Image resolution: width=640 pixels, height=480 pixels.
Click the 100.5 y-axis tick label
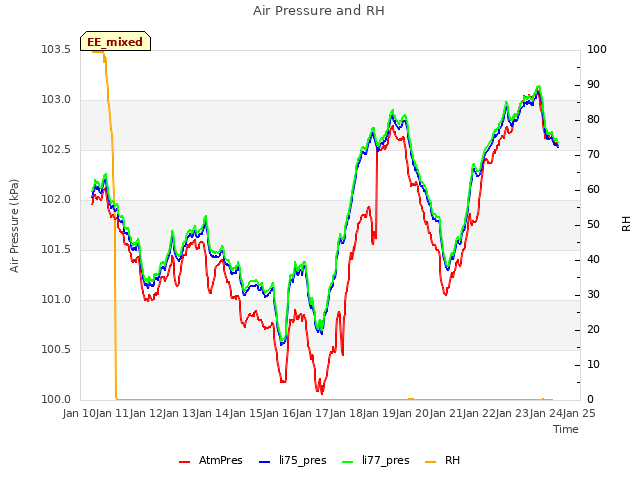click(x=56, y=350)
